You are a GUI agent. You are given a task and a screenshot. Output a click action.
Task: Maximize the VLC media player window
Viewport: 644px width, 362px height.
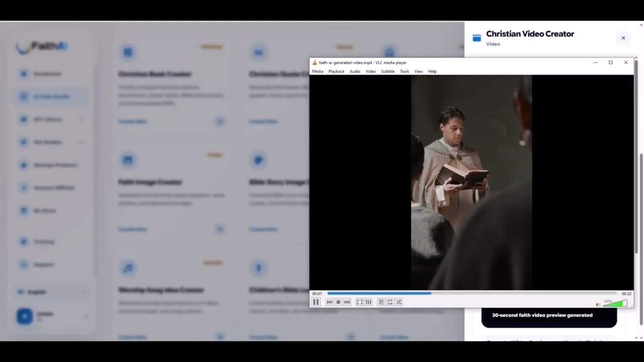pyautogui.click(x=610, y=62)
